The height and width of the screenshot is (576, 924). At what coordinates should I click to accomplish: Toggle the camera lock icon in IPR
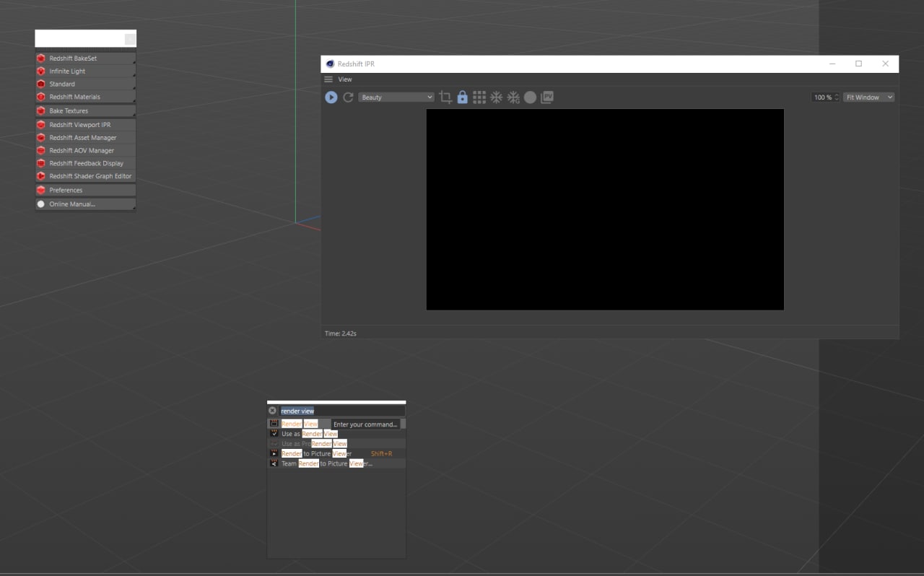point(462,97)
